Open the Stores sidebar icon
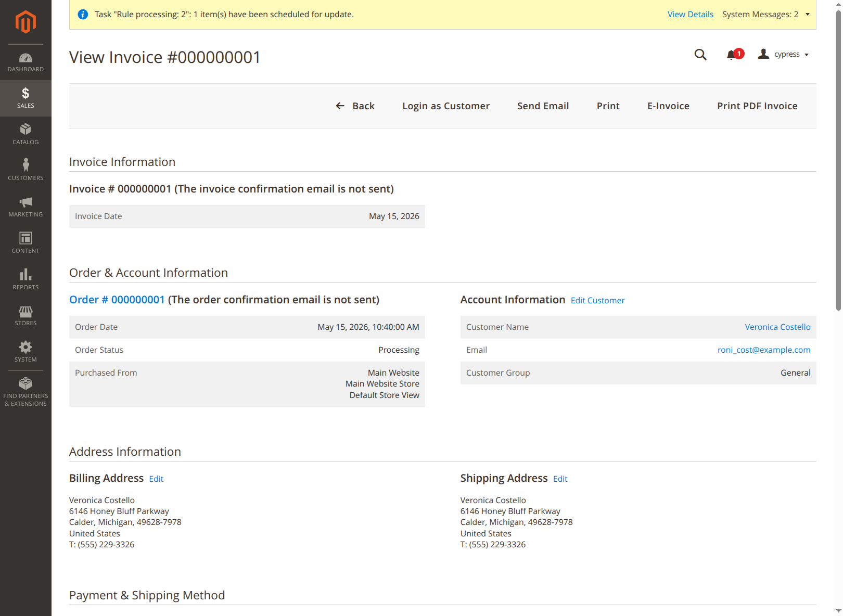The width and height of the screenshot is (843, 616). pyautogui.click(x=25, y=311)
